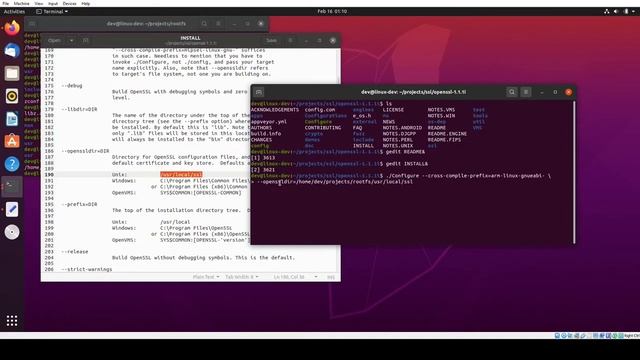640x360 pixels.
Task: Click the Open button in gedit
Action: (54, 40)
